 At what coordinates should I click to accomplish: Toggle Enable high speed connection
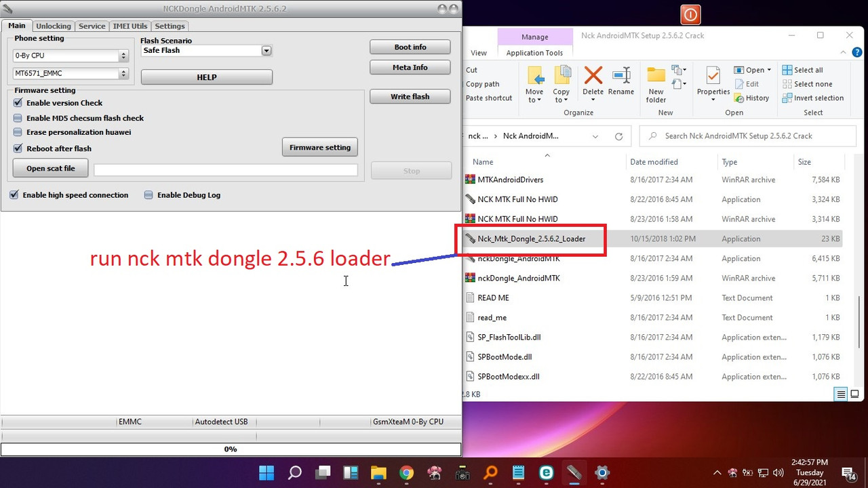(x=14, y=195)
